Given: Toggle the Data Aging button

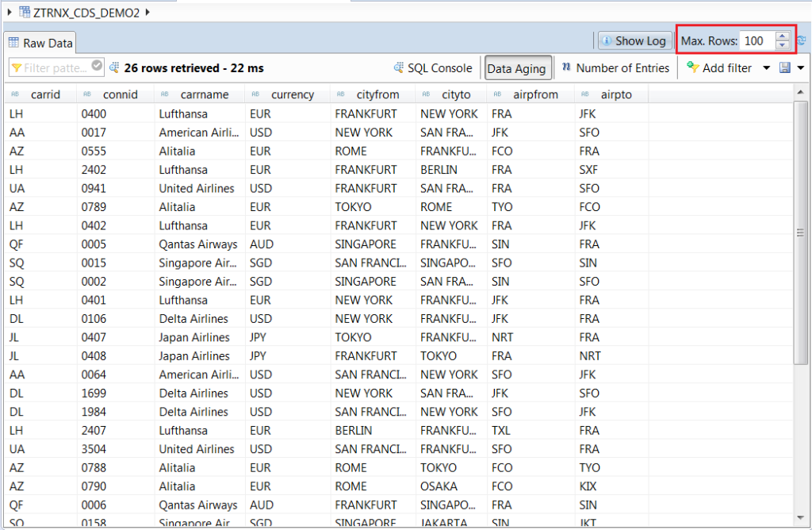Looking at the screenshot, I should [x=516, y=68].
